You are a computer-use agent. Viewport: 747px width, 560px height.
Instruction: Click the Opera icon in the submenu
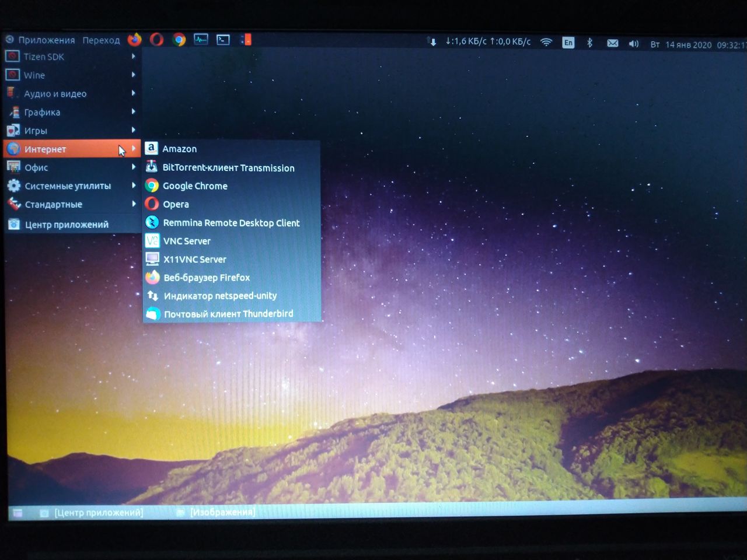[x=152, y=204]
